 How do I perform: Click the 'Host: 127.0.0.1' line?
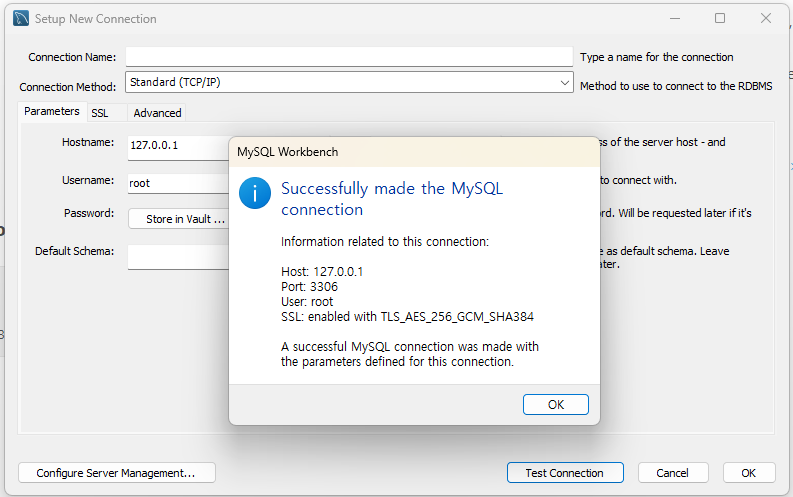322,272
